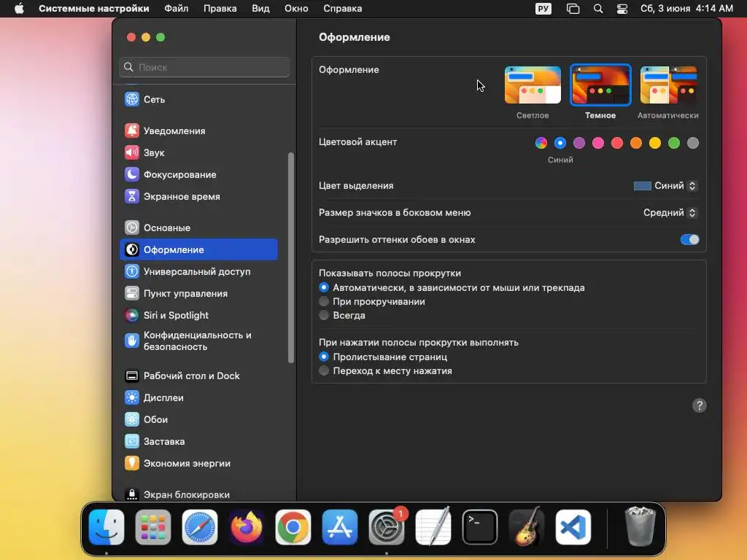Open the App Store Dock icon
This screenshot has height=560, width=747.
(340, 527)
